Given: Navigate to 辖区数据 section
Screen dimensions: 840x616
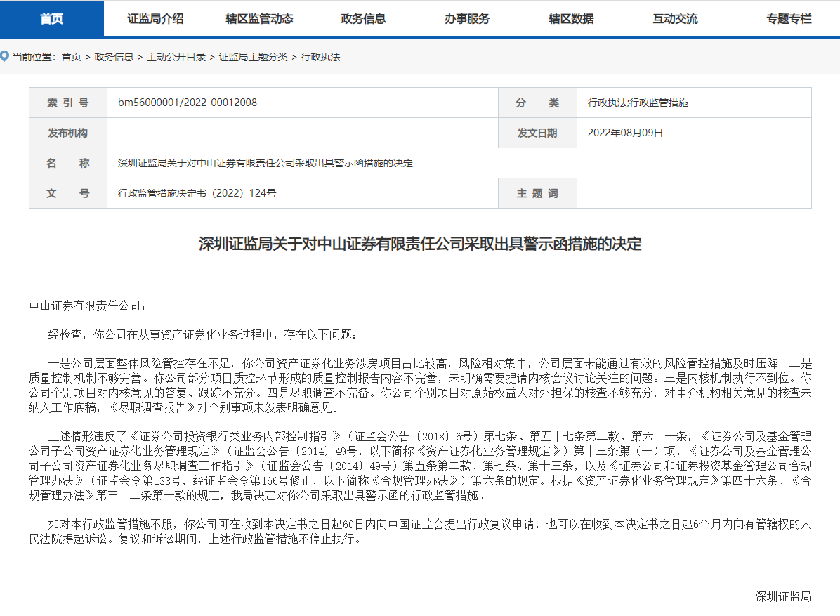Looking at the screenshot, I should (x=571, y=19).
